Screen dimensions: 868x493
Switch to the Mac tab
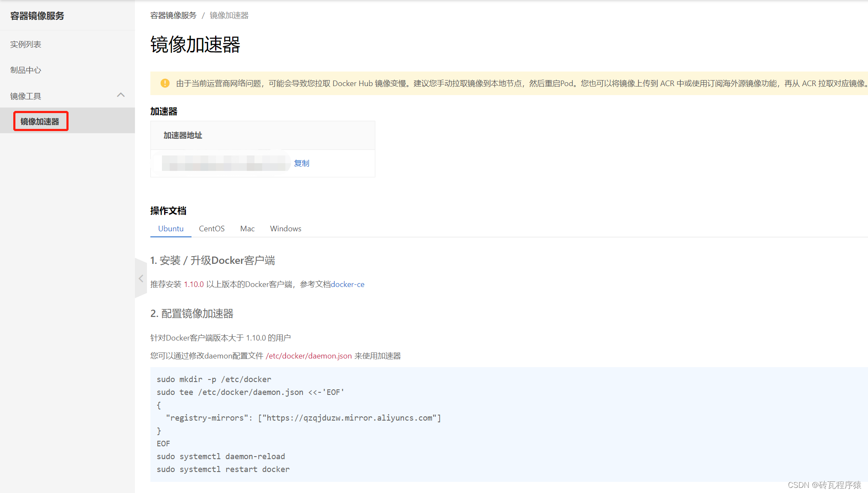point(247,228)
